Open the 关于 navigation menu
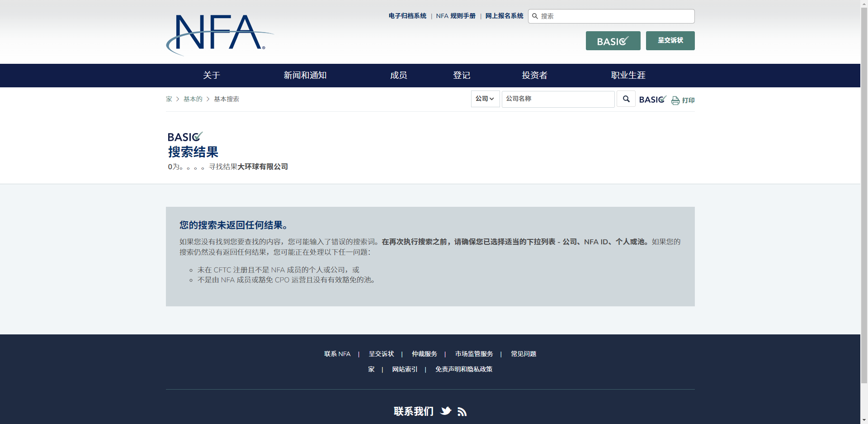 (x=211, y=75)
